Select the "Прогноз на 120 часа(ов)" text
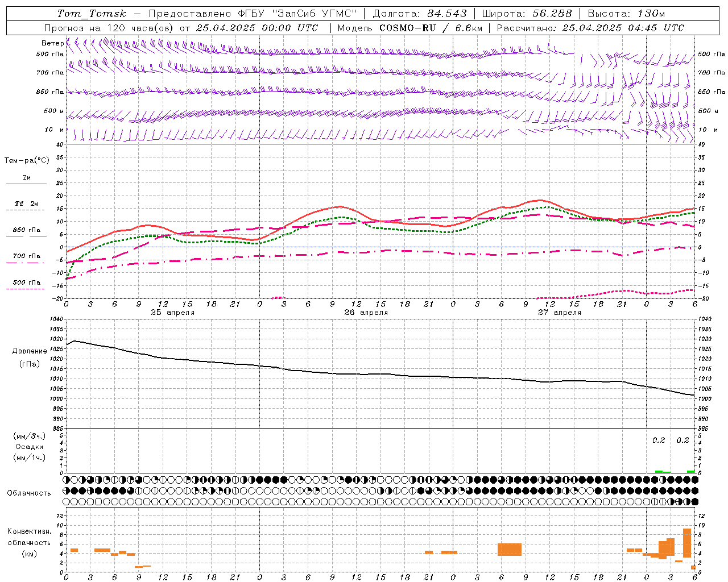Screen dimensions: 728x582 109,28
